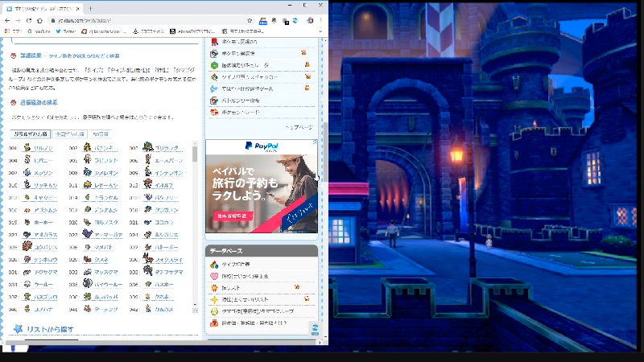
Task: Open the ダーテング link
Action: point(106,310)
